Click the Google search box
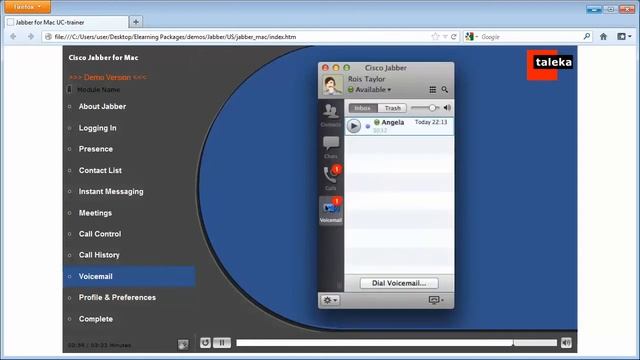The image size is (640, 360). [531, 37]
